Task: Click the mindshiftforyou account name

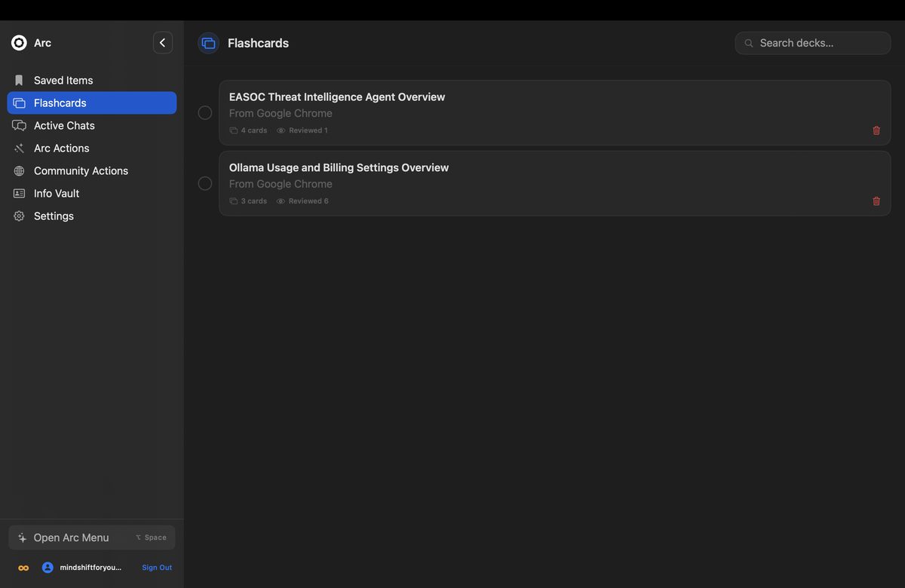Action: (x=90, y=568)
